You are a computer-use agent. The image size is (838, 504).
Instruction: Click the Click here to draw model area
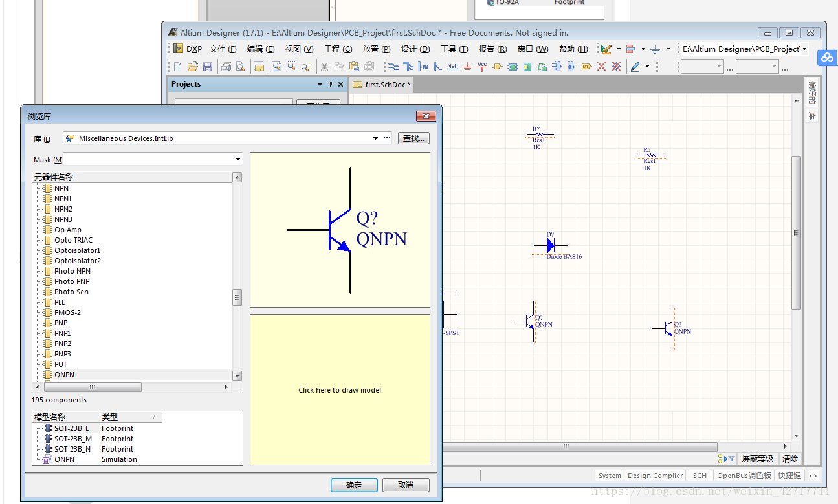[x=340, y=390]
